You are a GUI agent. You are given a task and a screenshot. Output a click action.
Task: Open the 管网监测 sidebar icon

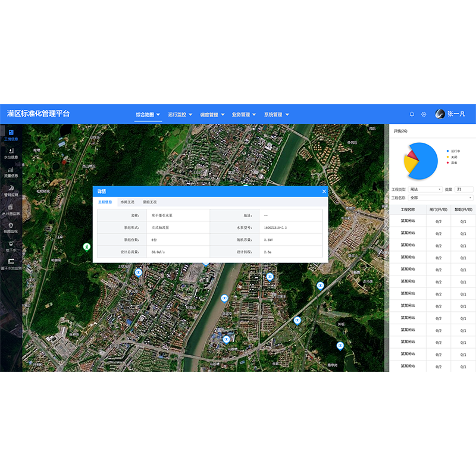[x=11, y=188]
